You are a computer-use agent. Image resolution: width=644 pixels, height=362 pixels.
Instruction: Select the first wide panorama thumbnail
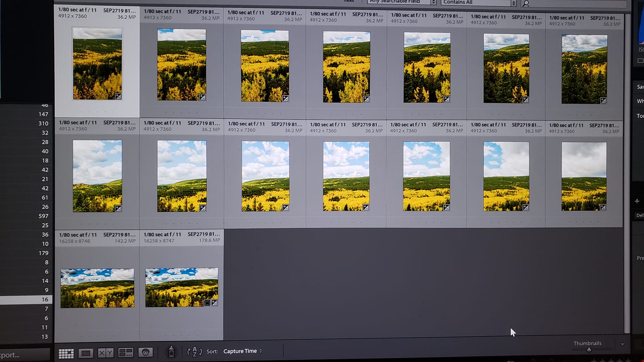97,288
